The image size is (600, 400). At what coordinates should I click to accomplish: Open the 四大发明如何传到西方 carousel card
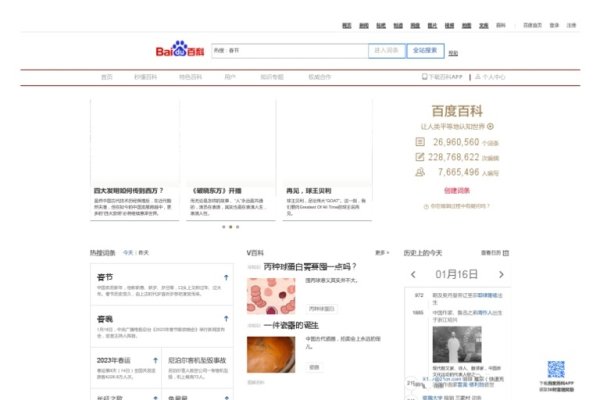pyautogui.click(x=135, y=160)
